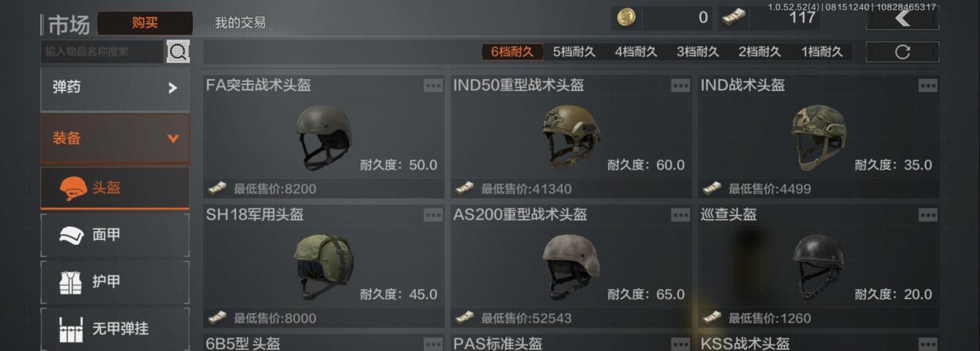Screen dimensions: 980x351
Task: Switch to the 购买 tab
Action: (145, 23)
